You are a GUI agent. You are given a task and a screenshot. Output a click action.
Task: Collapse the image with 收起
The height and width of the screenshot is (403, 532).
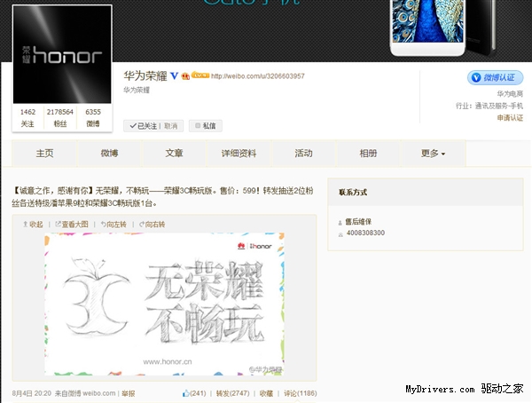click(33, 225)
